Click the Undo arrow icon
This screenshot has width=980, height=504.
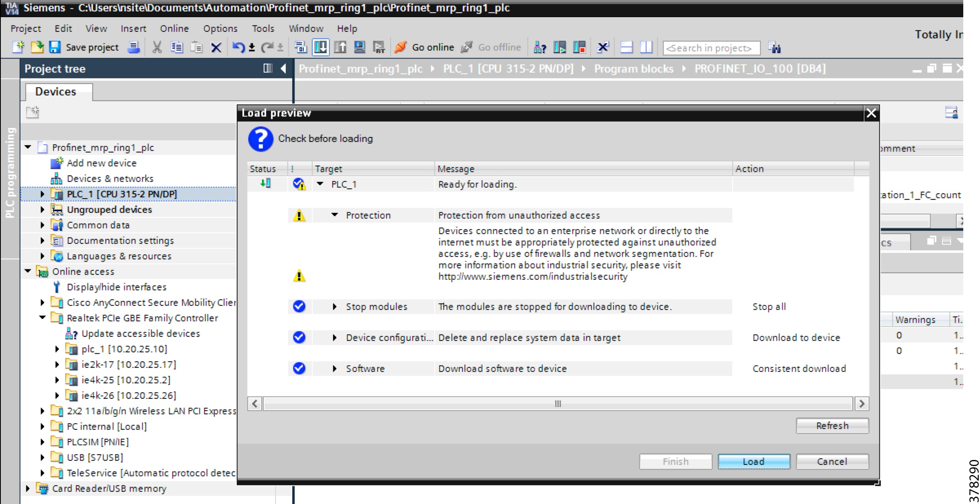(x=239, y=47)
